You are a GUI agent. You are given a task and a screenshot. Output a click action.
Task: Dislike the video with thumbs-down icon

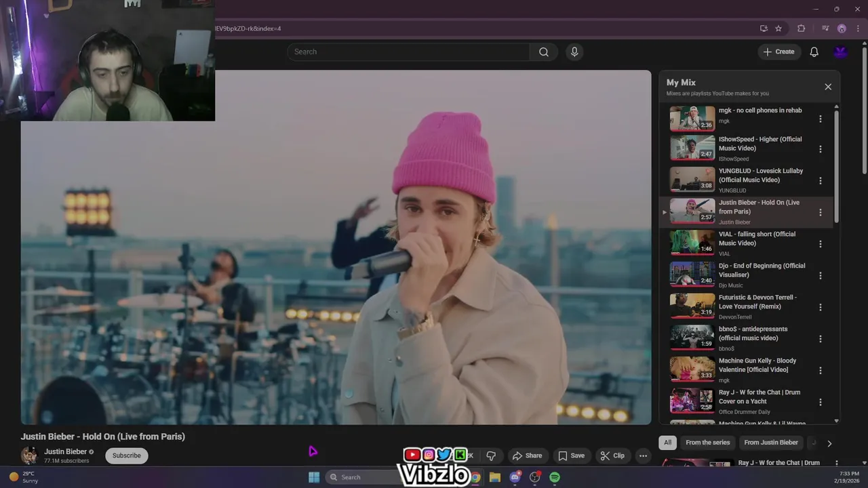[x=491, y=455]
